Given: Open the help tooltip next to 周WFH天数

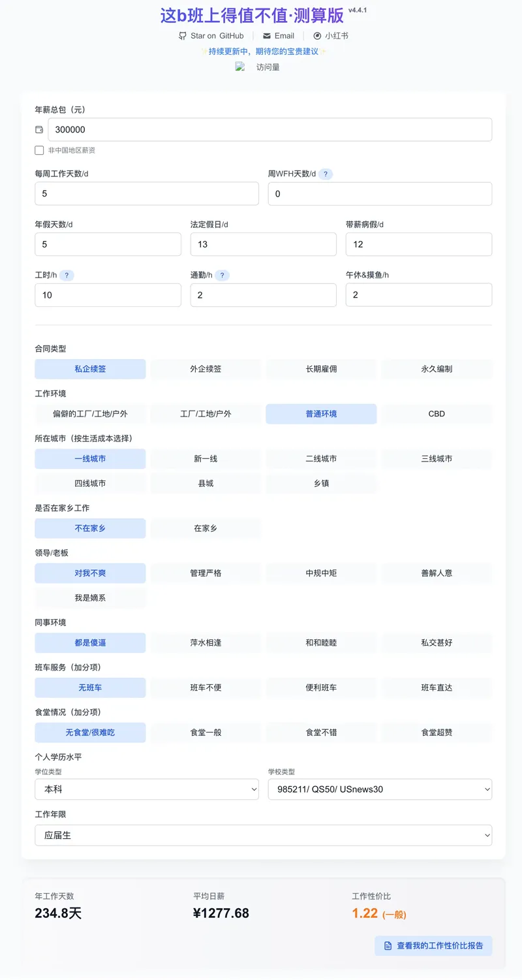Looking at the screenshot, I should [326, 174].
